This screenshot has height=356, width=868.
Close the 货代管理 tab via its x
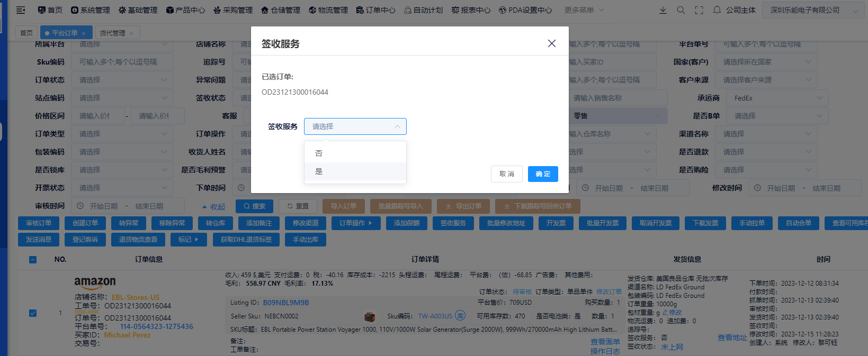point(131,33)
